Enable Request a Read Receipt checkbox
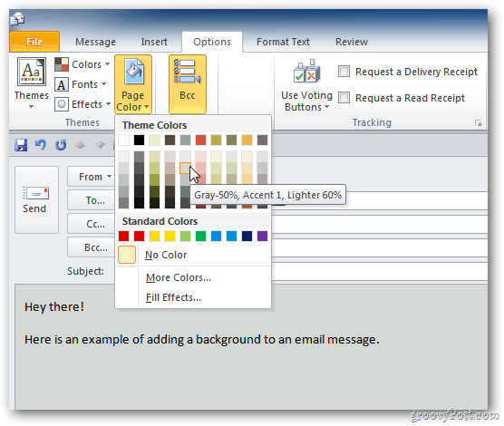The image size is (504, 426). (344, 97)
